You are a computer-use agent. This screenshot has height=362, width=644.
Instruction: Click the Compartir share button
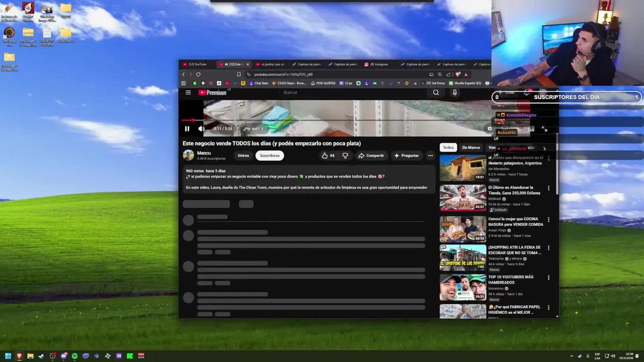coord(371,156)
